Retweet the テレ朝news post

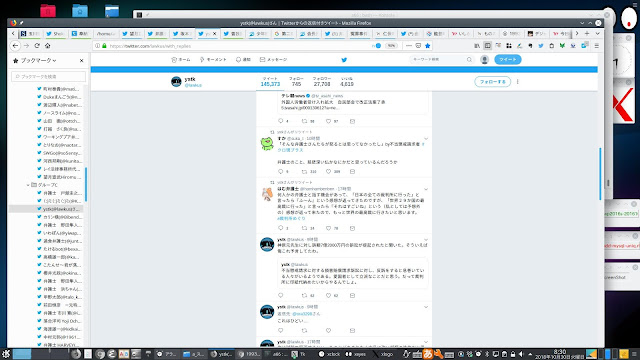(304, 121)
